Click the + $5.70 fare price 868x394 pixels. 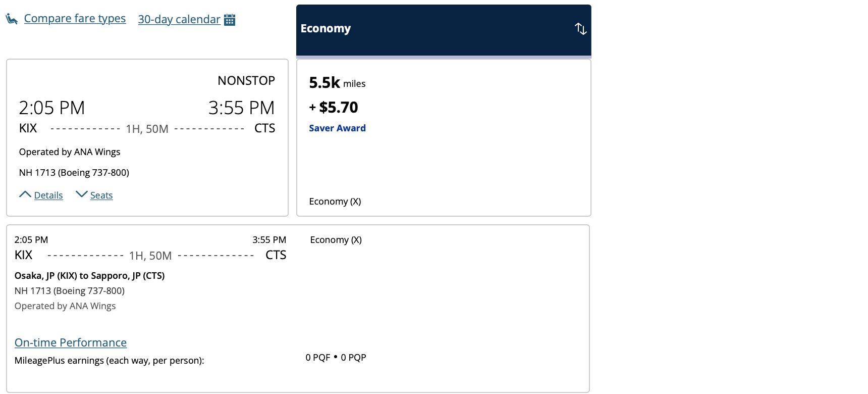[334, 107]
